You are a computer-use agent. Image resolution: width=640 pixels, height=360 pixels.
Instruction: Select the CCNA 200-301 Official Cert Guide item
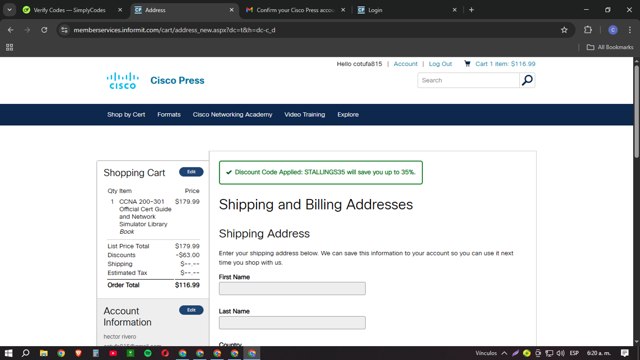[145, 216]
